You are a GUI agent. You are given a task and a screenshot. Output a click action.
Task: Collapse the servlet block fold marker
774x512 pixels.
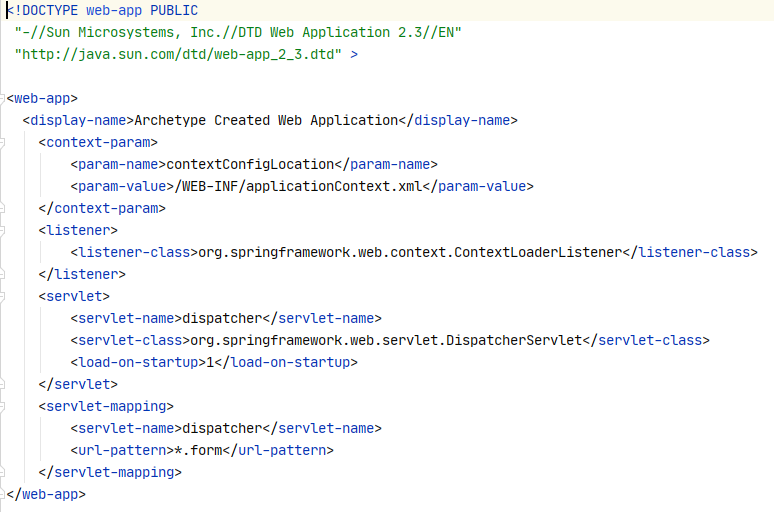coord(2,296)
